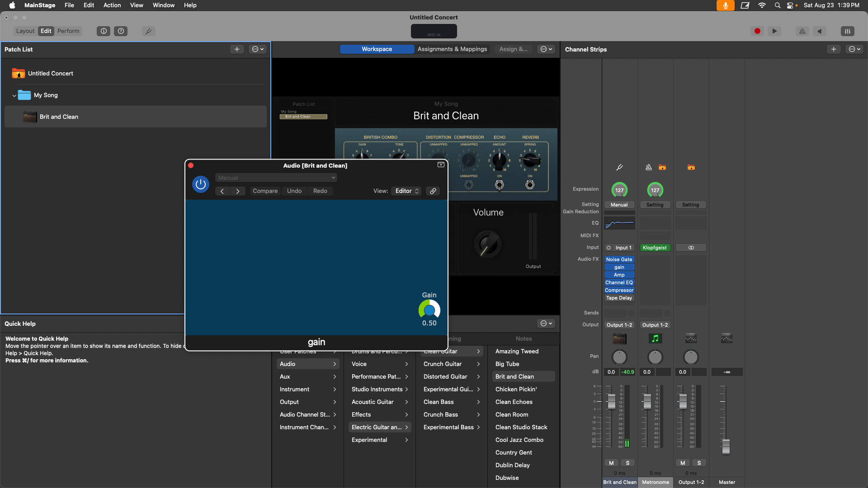Expand the Audio category in the patch library

click(x=307, y=364)
